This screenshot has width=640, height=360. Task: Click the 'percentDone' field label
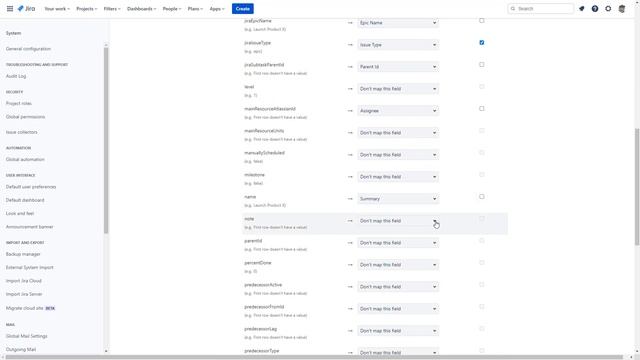click(258, 263)
